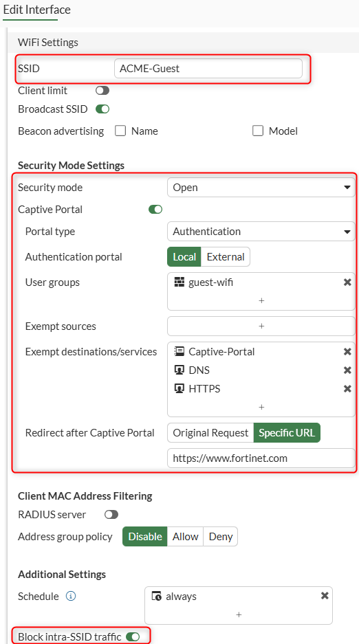Remove guest-wifi from User groups

click(347, 282)
